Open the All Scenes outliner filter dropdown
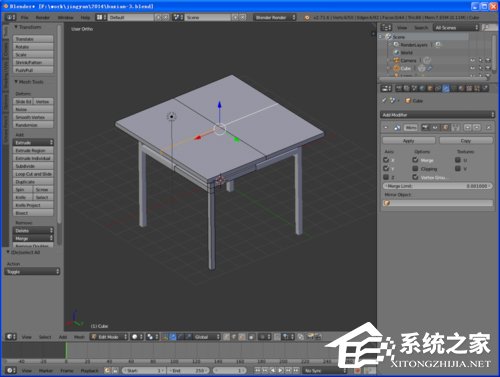 [456, 27]
